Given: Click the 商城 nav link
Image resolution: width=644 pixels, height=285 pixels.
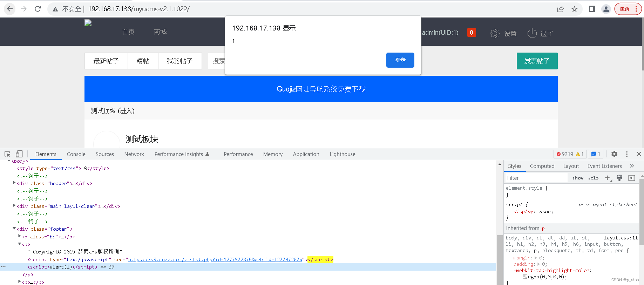Looking at the screenshot, I should [x=161, y=32].
